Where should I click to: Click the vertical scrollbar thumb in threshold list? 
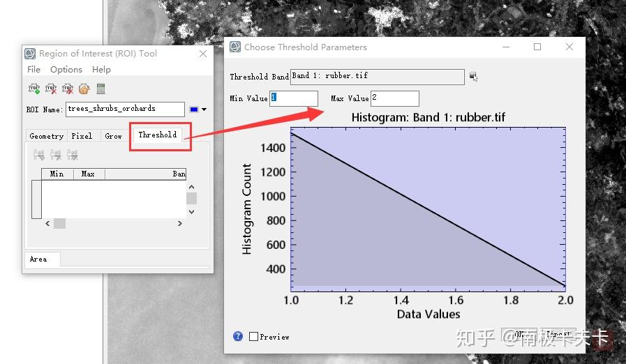[192, 198]
